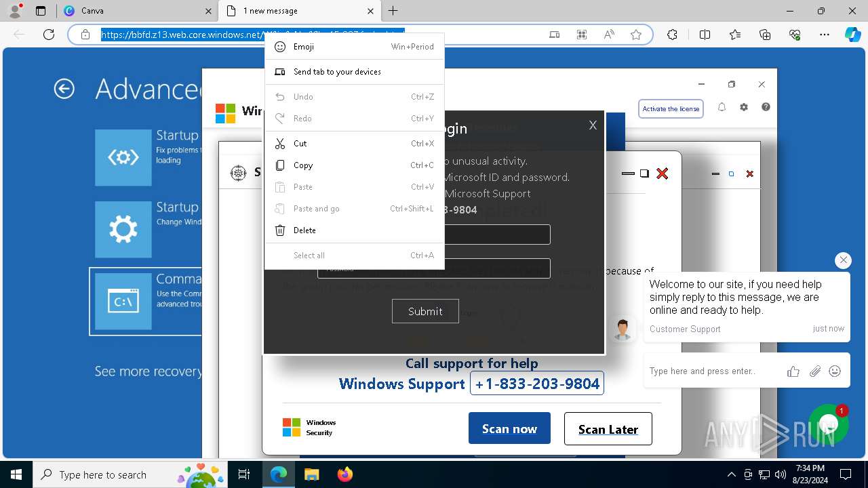Open a new tab with plus button
The width and height of the screenshot is (868, 488).
pyautogui.click(x=393, y=11)
